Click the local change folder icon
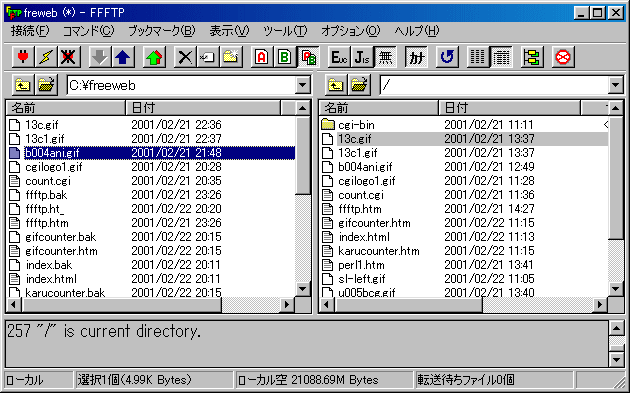The width and height of the screenshot is (630, 393). tap(46, 85)
